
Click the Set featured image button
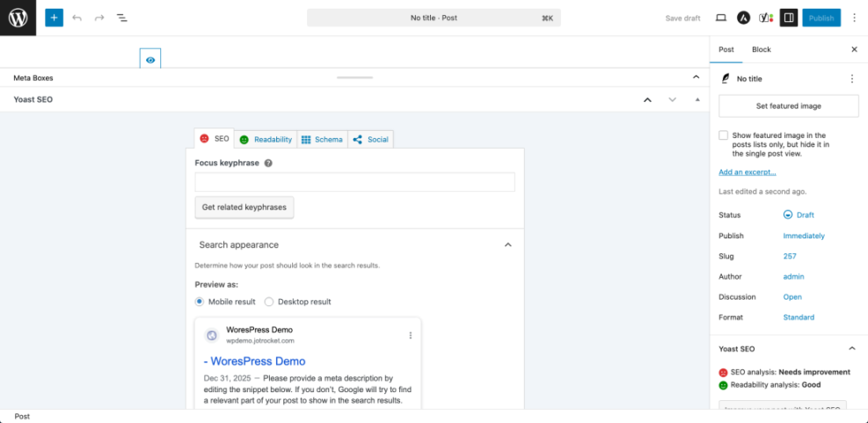pos(789,106)
